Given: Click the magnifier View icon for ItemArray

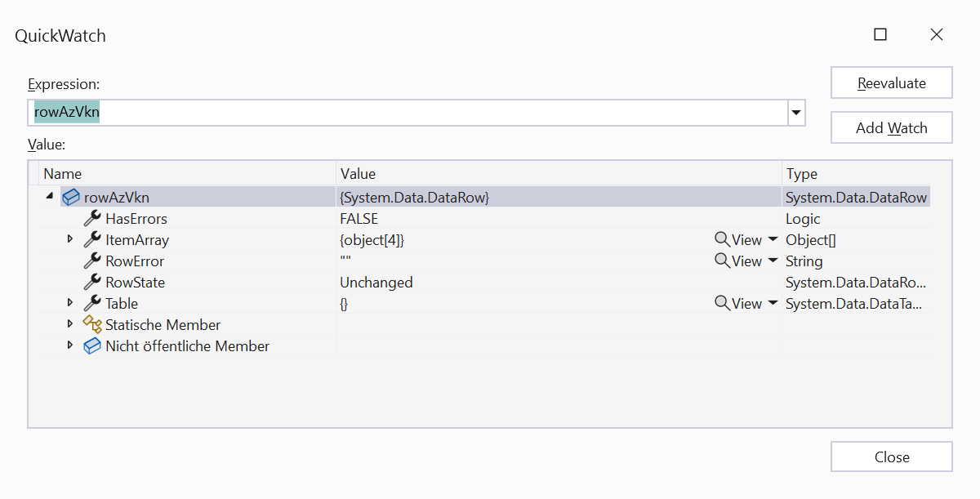Looking at the screenshot, I should [722, 239].
